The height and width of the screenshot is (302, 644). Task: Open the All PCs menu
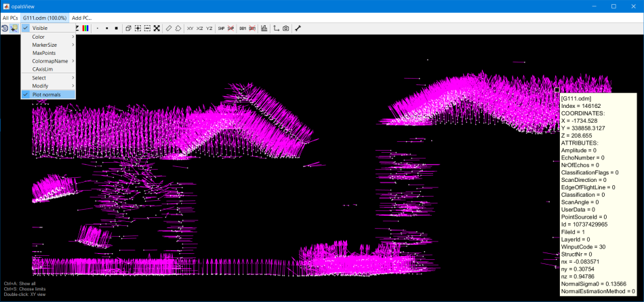pyautogui.click(x=9, y=18)
